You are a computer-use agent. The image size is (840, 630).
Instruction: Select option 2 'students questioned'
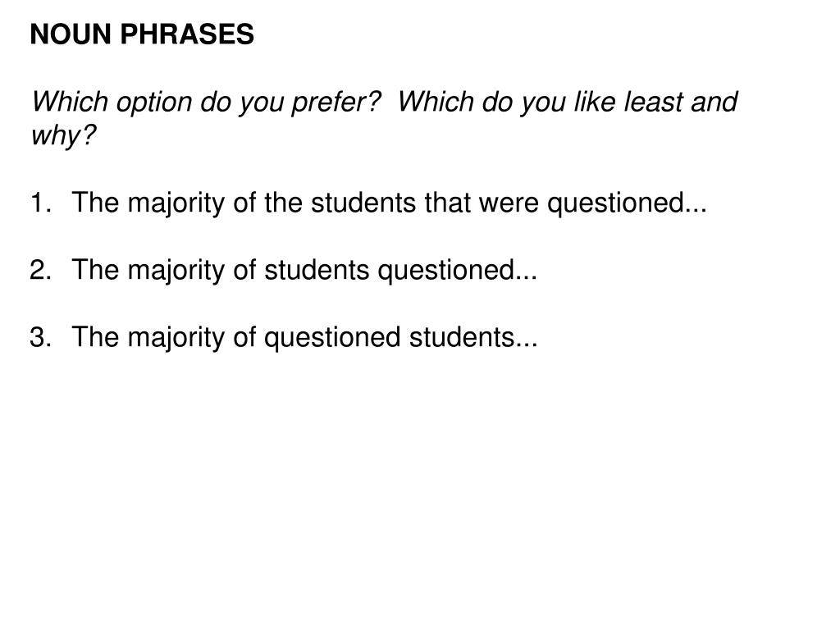point(400,271)
